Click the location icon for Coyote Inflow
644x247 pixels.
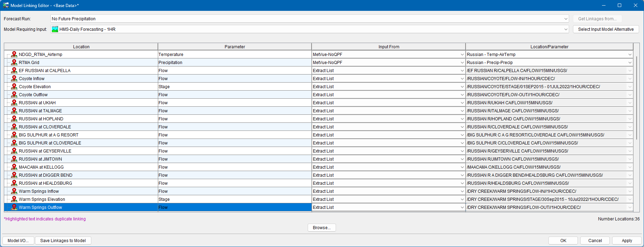[x=14, y=78]
